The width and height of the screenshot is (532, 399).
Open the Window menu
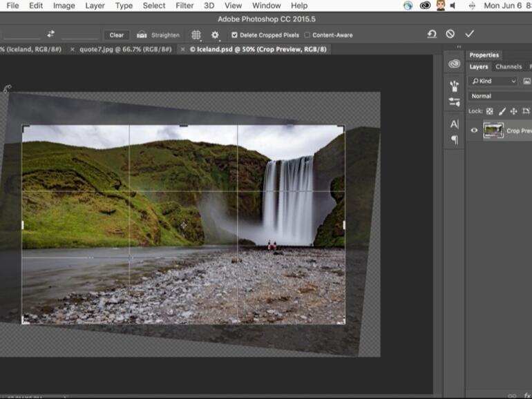(266, 6)
